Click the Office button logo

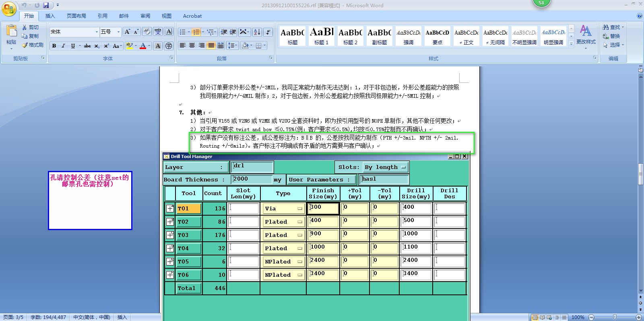click(9, 9)
